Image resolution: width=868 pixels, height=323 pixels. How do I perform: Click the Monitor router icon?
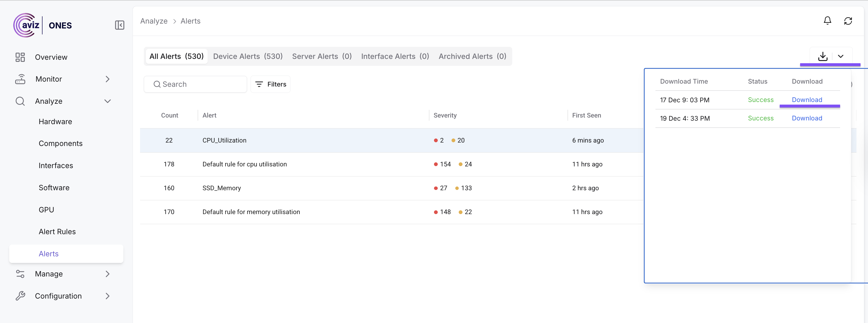point(20,79)
